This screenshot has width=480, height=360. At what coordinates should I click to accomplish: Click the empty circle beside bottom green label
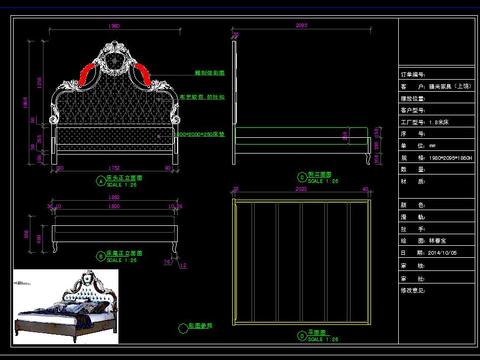click(183, 328)
